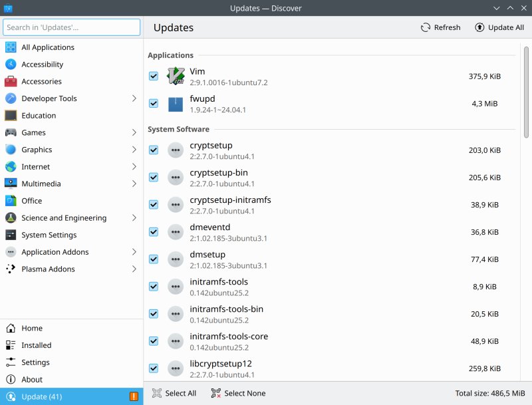Viewport: 532px width, 405px height.
Task: Open System Settings category
Action: pyautogui.click(x=49, y=235)
